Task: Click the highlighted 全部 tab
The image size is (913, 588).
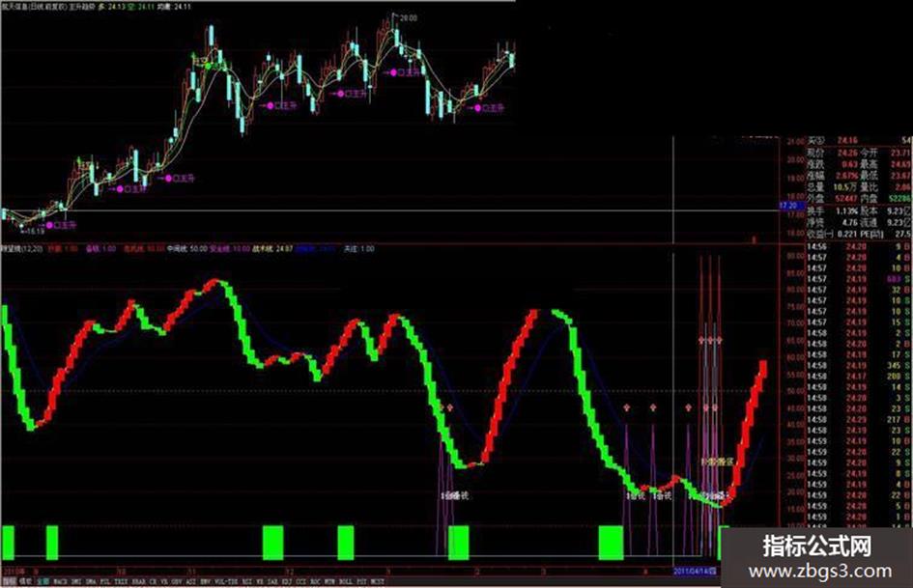Action: (x=43, y=581)
